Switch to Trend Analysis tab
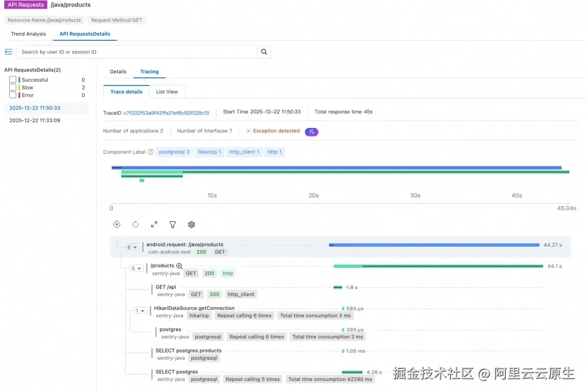Image resolution: width=586 pixels, height=392 pixels. coord(28,34)
